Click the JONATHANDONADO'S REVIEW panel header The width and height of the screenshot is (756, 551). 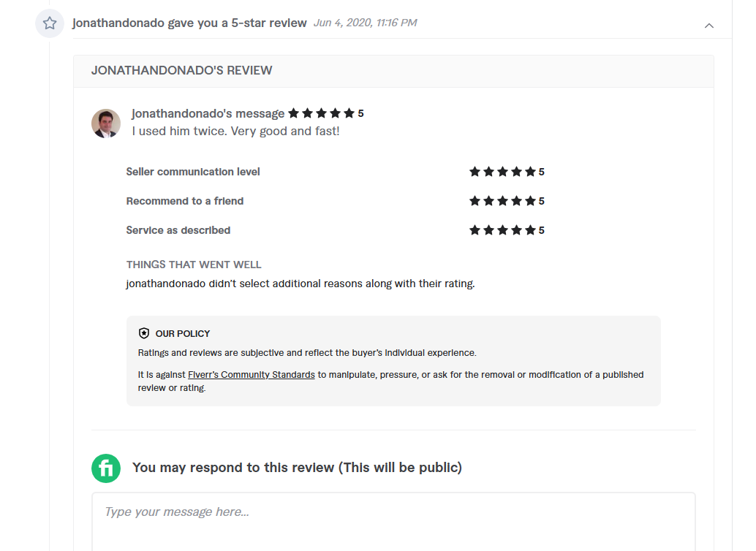click(x=181, y=71)
